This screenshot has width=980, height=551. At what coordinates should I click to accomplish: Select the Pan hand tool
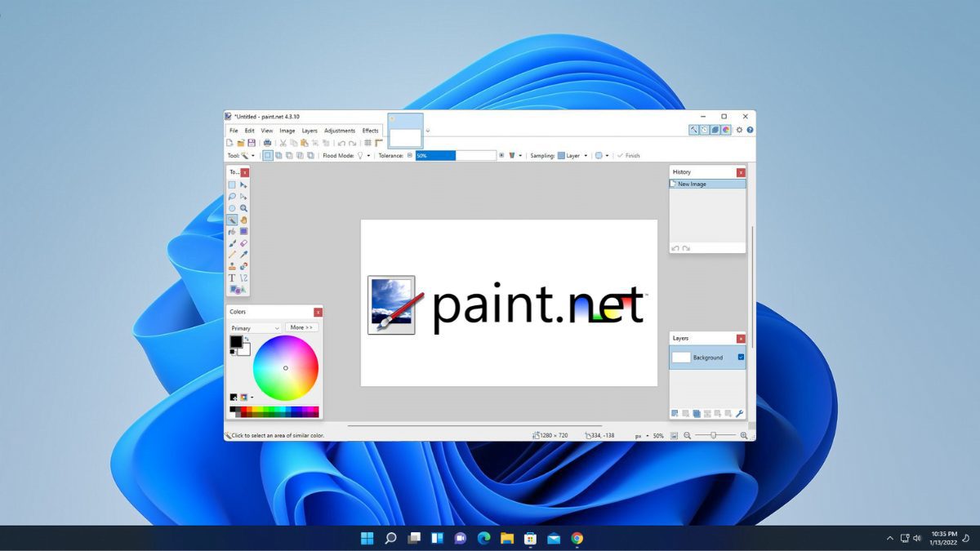243,220
